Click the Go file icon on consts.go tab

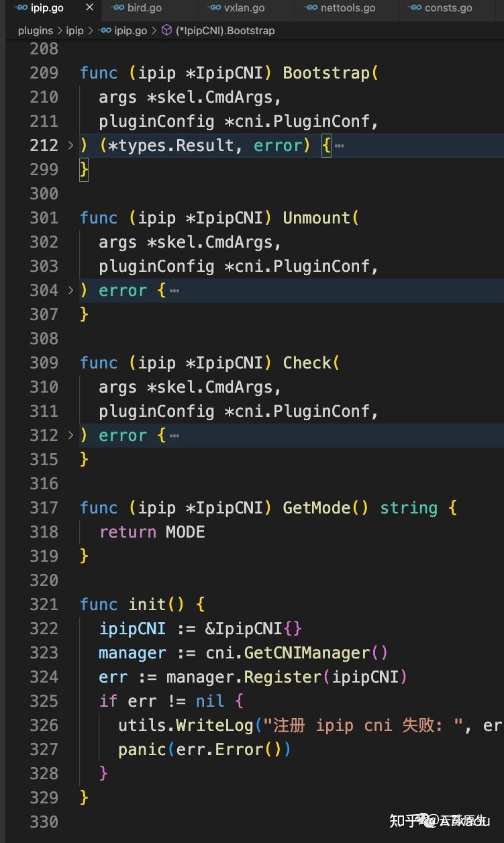pyautogui.click(x=415, y=8)
